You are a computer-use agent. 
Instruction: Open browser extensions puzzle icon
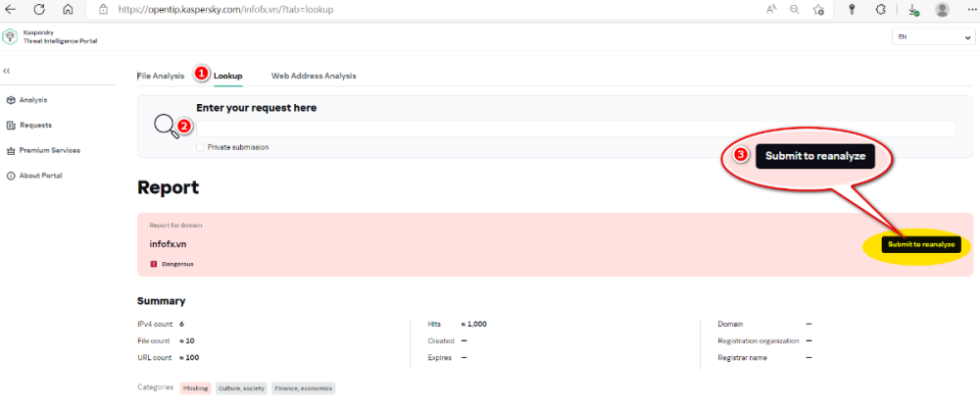(x=881, y=10)
